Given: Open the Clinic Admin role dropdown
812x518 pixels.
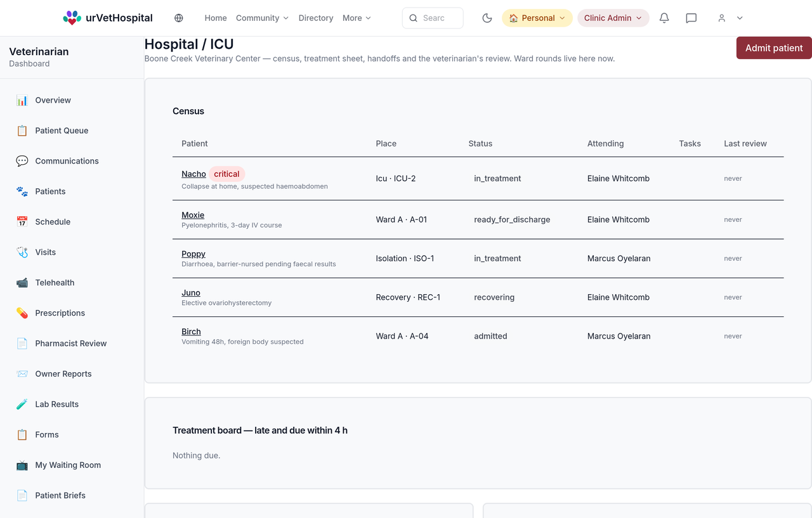Looking at the screenshot, I should (613, 18).
